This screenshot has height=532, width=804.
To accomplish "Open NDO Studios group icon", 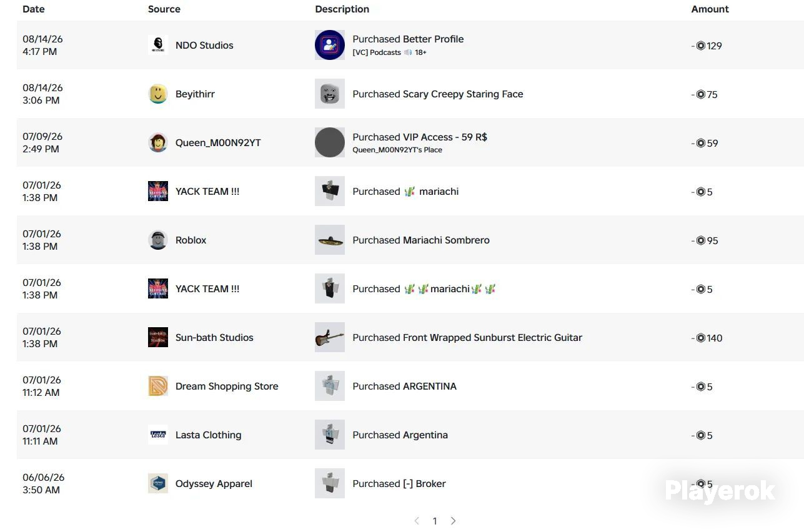I will click(x=158, y=45).
